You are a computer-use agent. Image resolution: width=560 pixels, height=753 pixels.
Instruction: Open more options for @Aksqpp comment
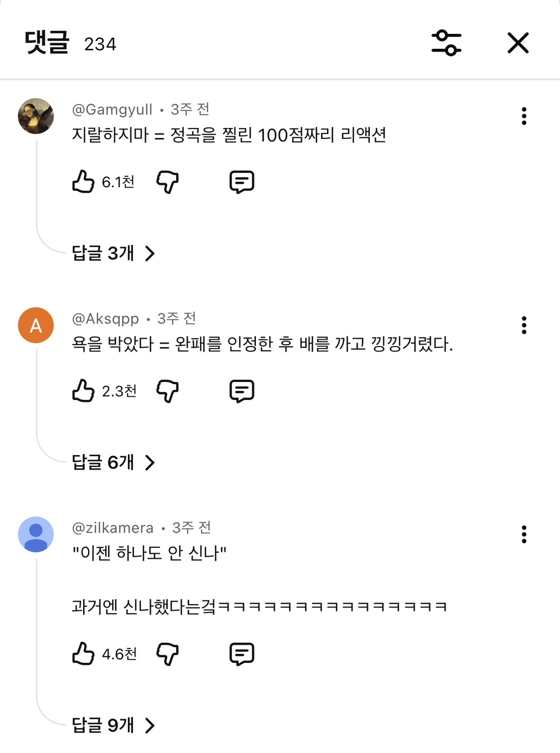[524, 325]
